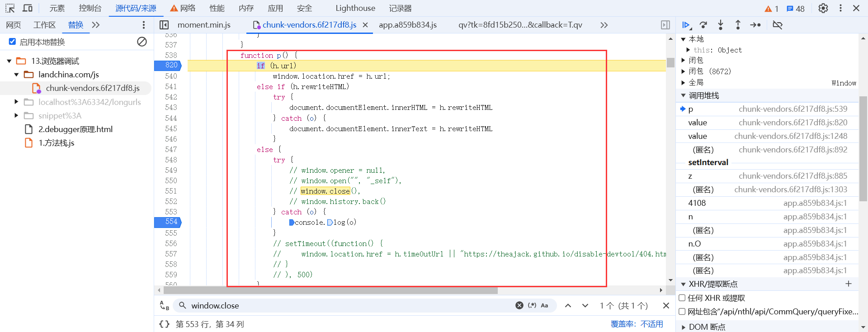This screenshot has height=332, width=868.
Task: Step over next function call
Action: point(703,25)
